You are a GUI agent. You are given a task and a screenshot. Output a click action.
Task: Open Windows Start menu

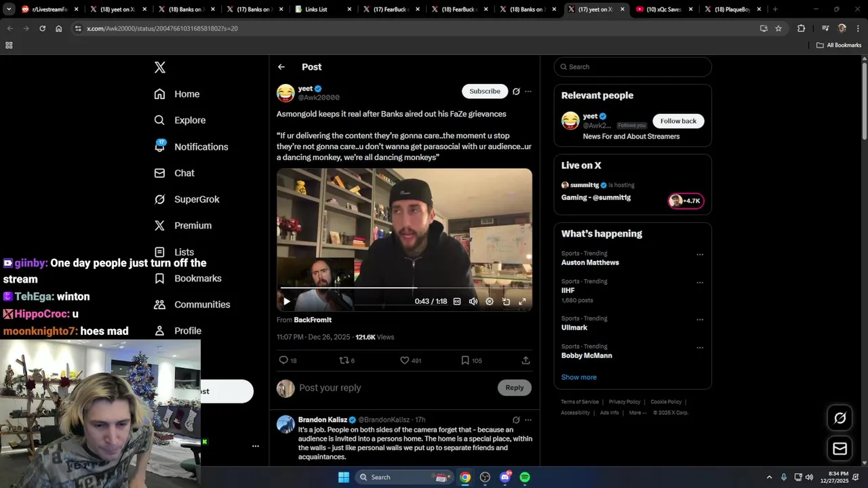(344, 477)
